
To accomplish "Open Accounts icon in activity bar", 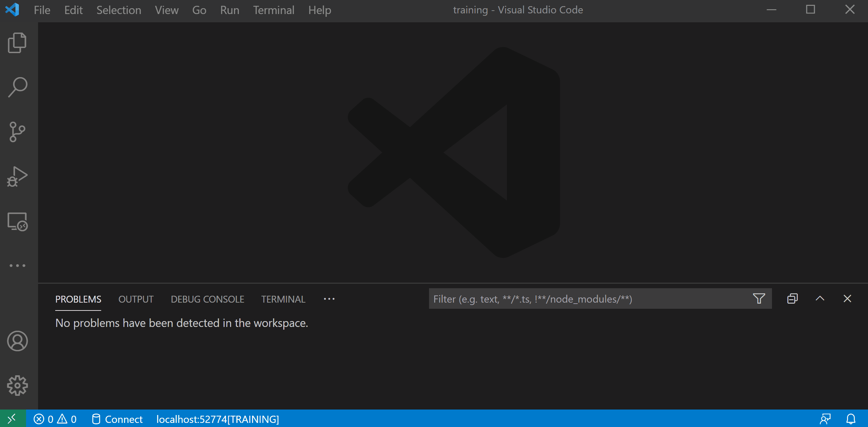I will pos(17,341).
